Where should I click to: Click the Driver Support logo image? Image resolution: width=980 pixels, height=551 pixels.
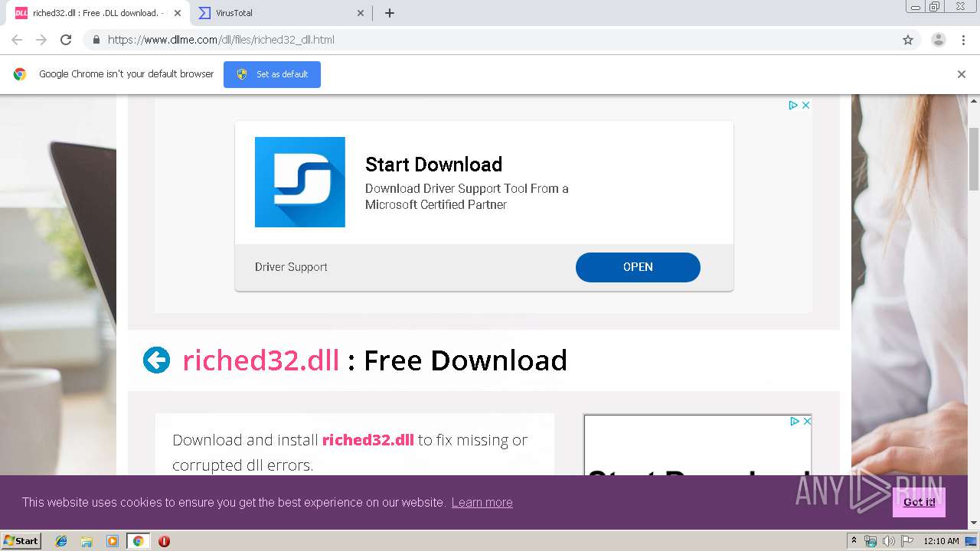tap(300, 182)
